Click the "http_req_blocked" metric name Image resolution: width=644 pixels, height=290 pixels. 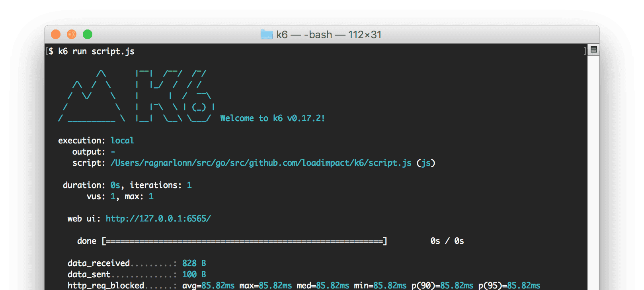click(x=106, y=286)
